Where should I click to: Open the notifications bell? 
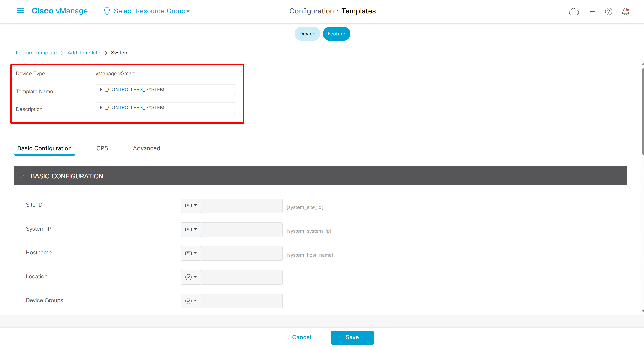point(625,12)
